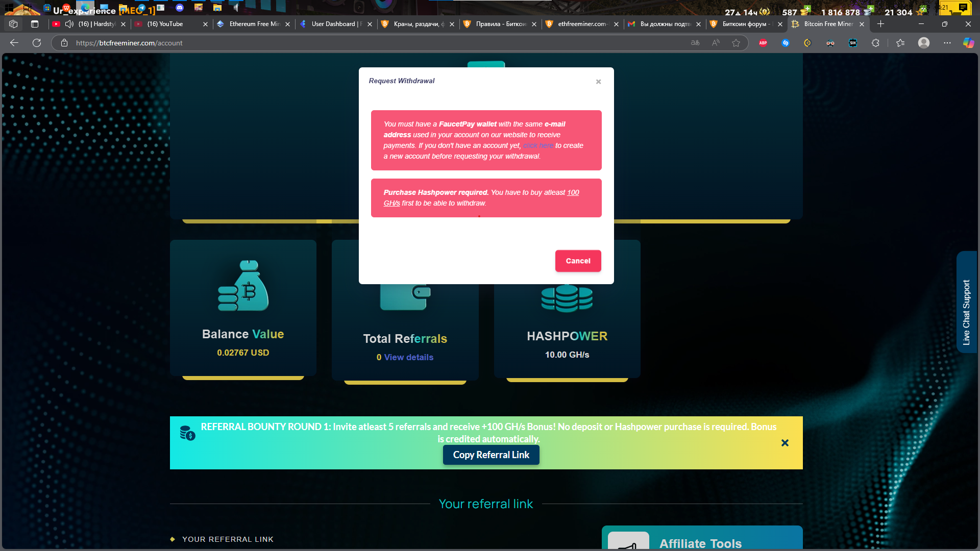The width and height of the screenshot is (980, 551).
Task: Click the coins icon in bounty banner
Action: [x=187, y=433]
